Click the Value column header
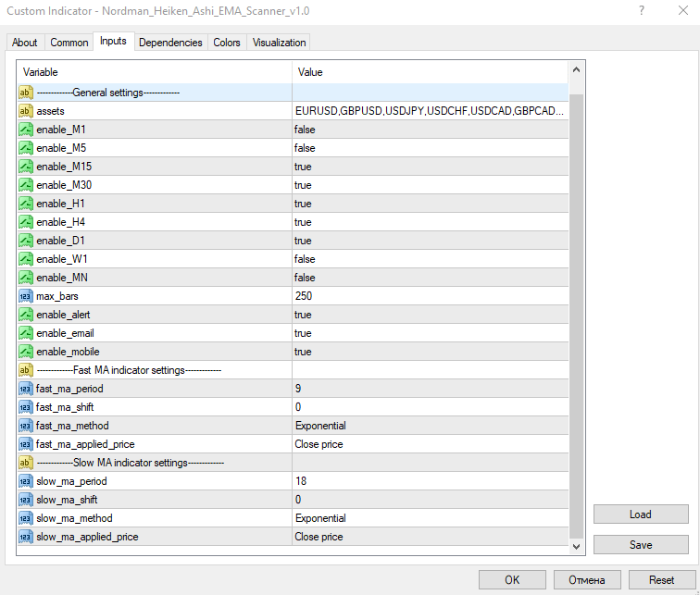 431,72
